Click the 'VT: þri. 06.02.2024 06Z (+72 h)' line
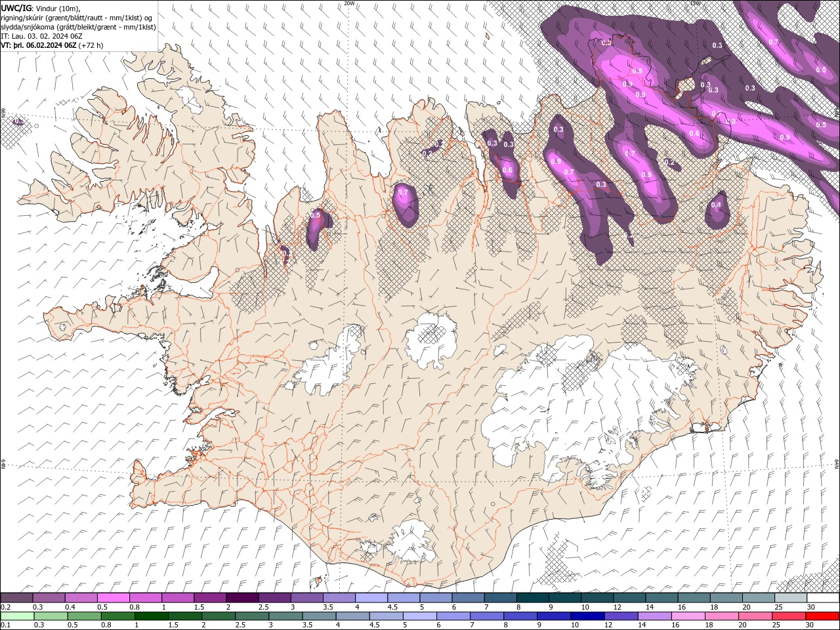The image size is (840, 630). pyautogui.click(x=52, y=45)
